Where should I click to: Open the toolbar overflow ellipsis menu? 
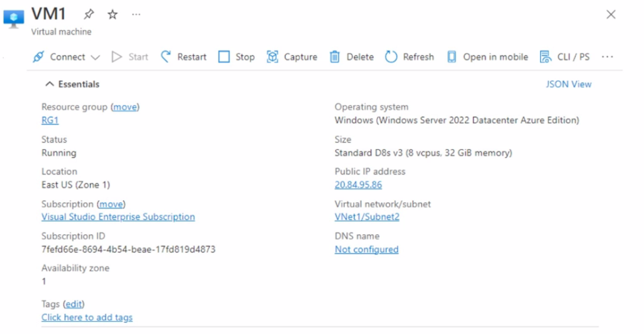[607, 57]
